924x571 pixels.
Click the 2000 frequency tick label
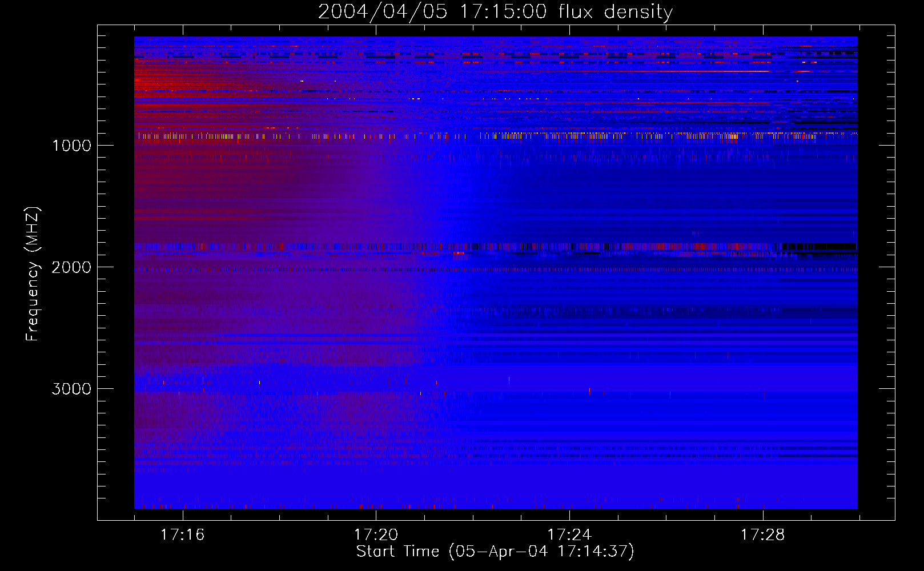point(71,267)
